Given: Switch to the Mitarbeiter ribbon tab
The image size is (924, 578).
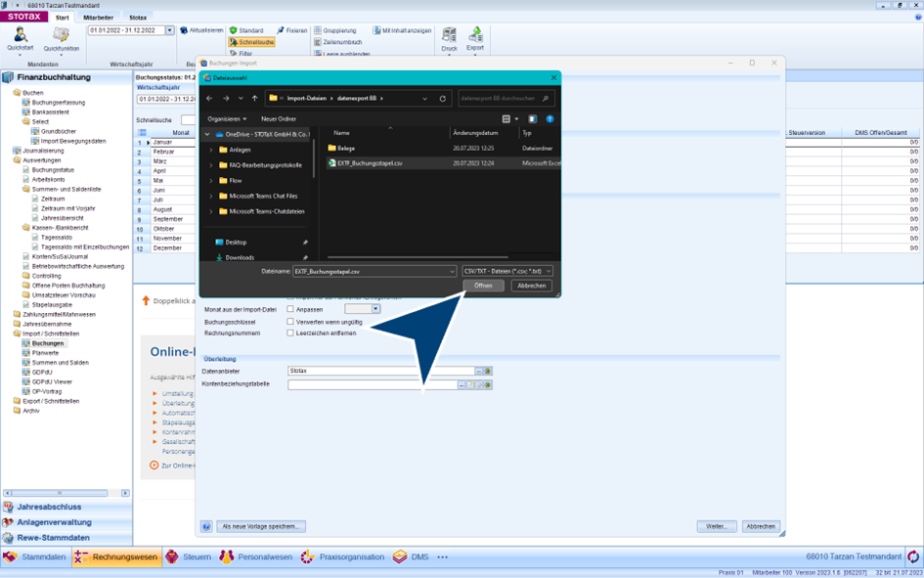Looking at the screenshot, I should coord(98,18).
